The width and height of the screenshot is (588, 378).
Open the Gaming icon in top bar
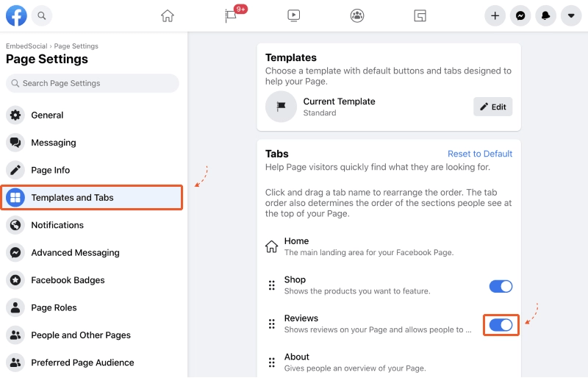[420, 15]
